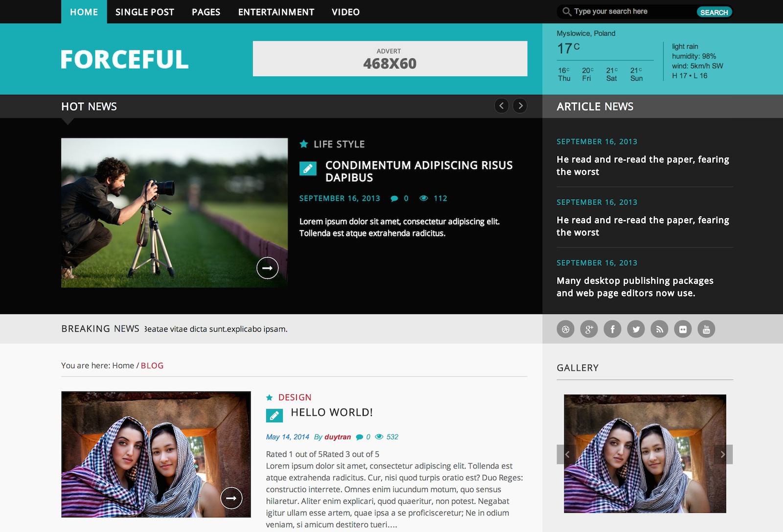Open author link duytran
The image size is (783, 532).
(x=337, y=437)
